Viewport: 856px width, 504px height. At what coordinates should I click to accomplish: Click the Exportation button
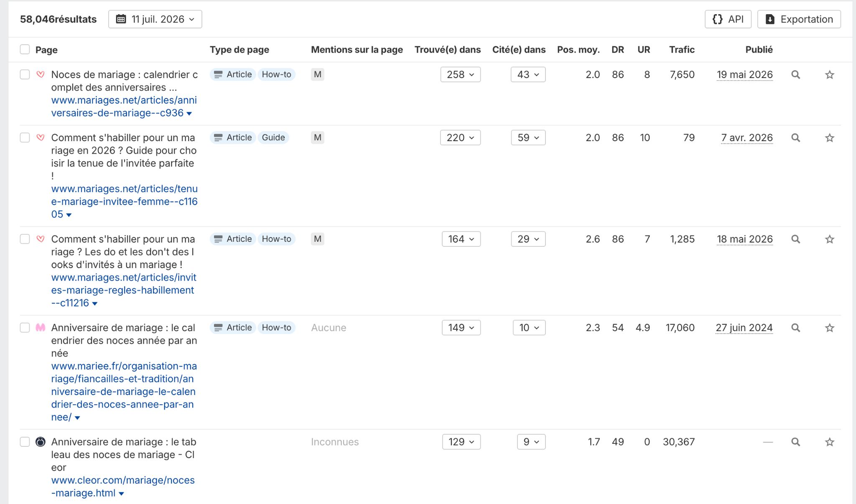(x=799, y=19)
